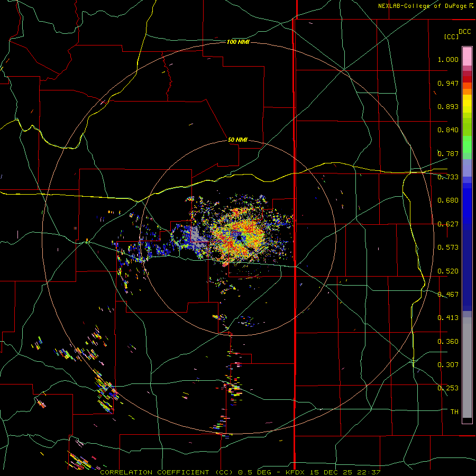Click the 0.573 color scale value
The width and height of the screenshot is (476, 476).
tap(448, 248)
